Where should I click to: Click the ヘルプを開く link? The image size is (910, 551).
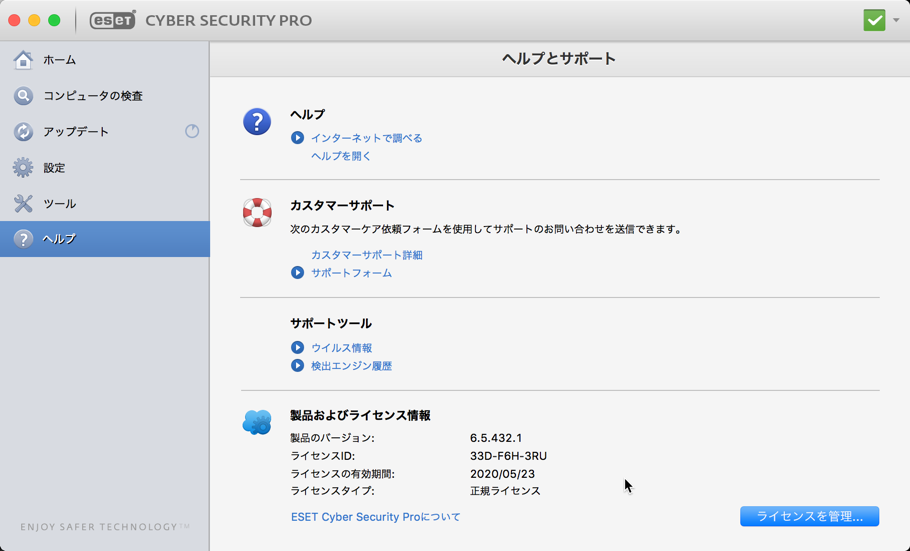(x=341, y=156)
